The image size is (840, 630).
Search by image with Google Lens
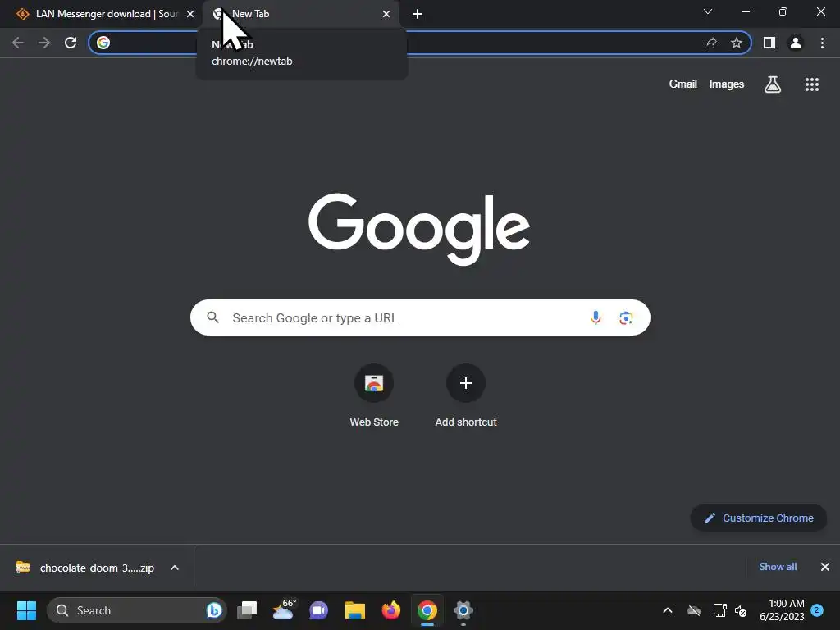point(626,317)
